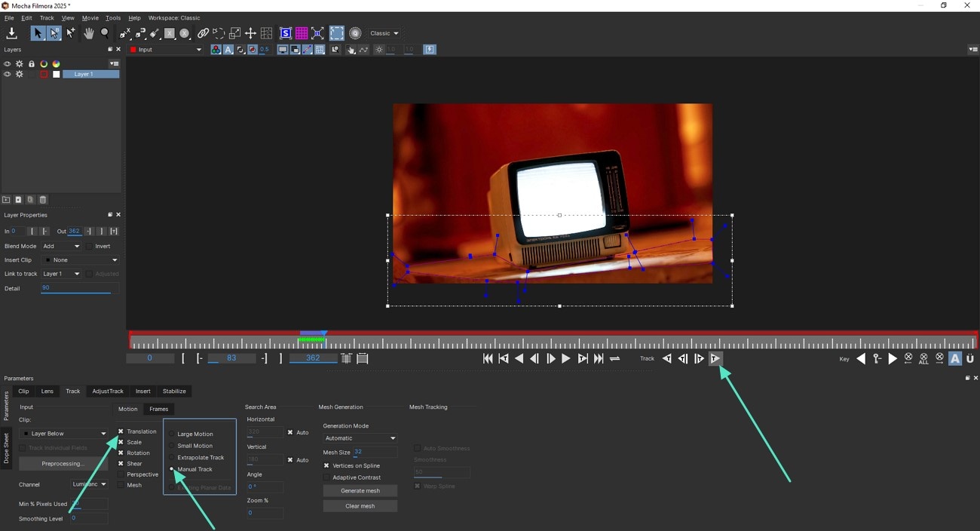Click the Play Backward button

click(x=519, y=359)
